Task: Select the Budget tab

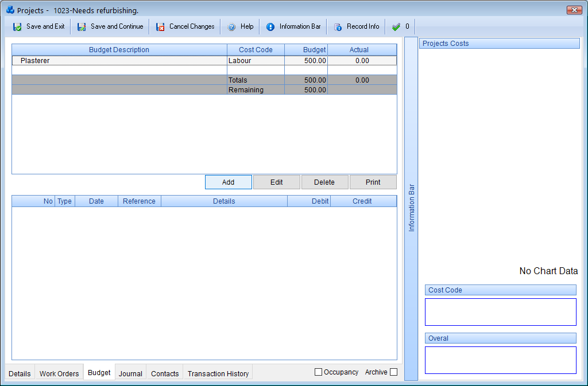Action: point(99,373)
